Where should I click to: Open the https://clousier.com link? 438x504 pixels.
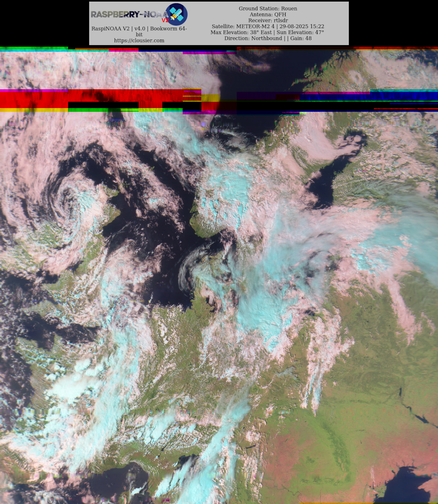click(x=139, y=41)
